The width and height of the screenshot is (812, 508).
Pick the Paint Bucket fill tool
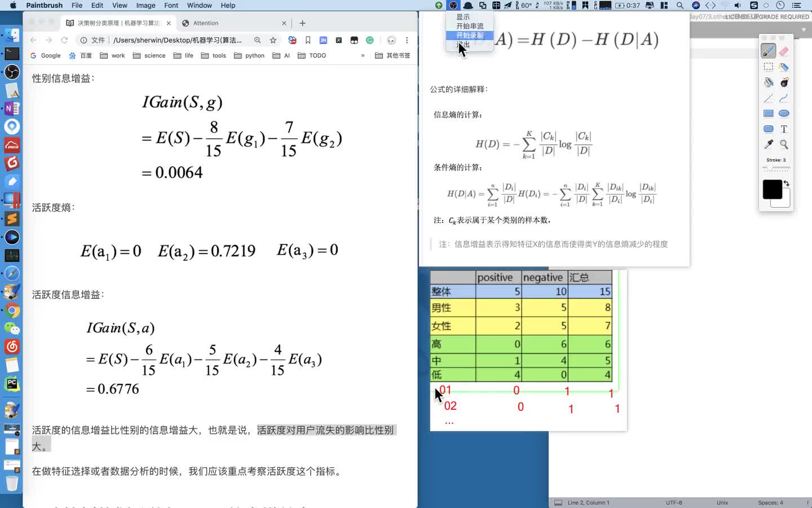pyautogui.click(x=768, y=82)
